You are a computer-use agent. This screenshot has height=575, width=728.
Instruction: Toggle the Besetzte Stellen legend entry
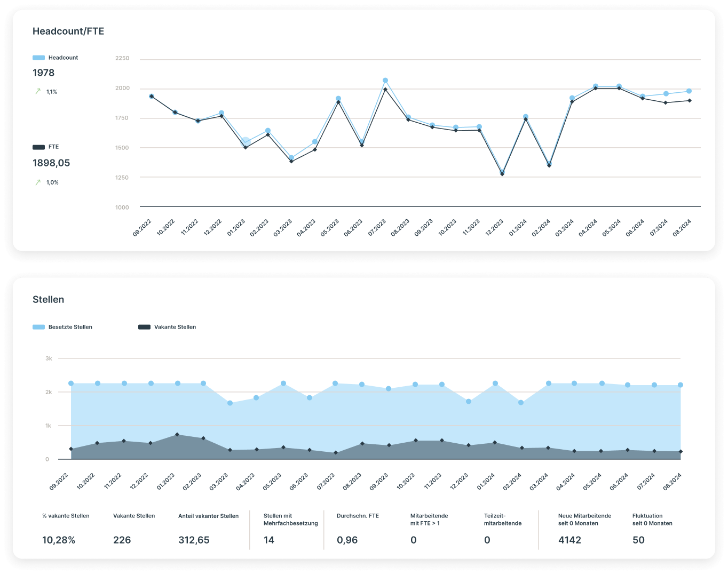[62, 327]
